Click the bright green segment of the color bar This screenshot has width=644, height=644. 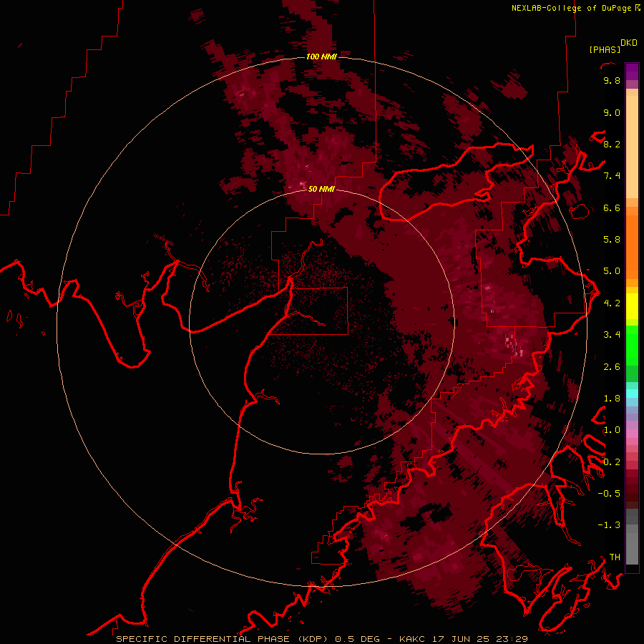[x=632, y=345]
